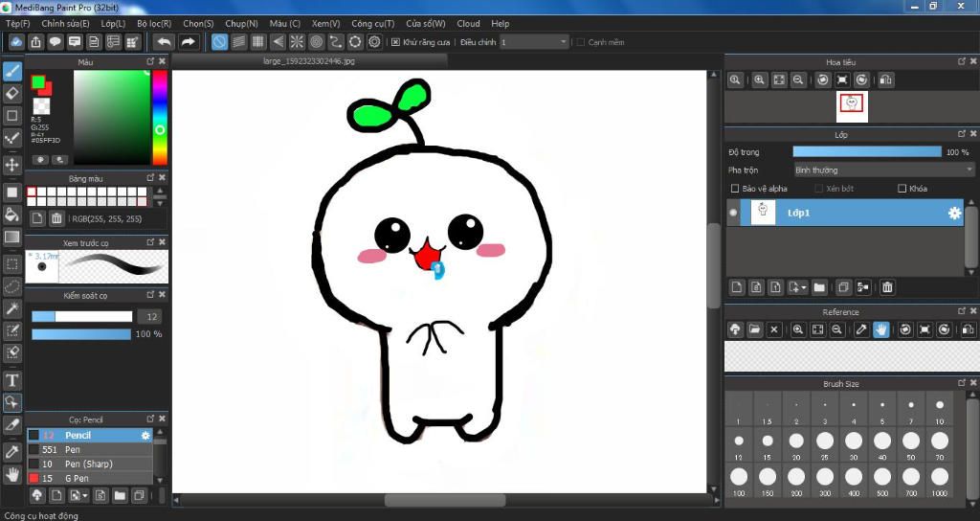Screen dimensions: 980x521
Task: Select G Pen brush
Action: 89,478
